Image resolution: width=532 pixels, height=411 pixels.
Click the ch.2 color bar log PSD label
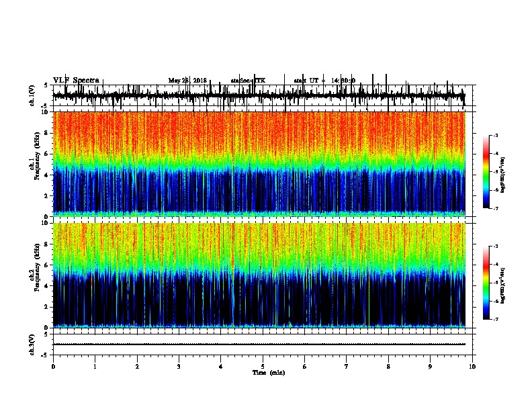point(503,286)
